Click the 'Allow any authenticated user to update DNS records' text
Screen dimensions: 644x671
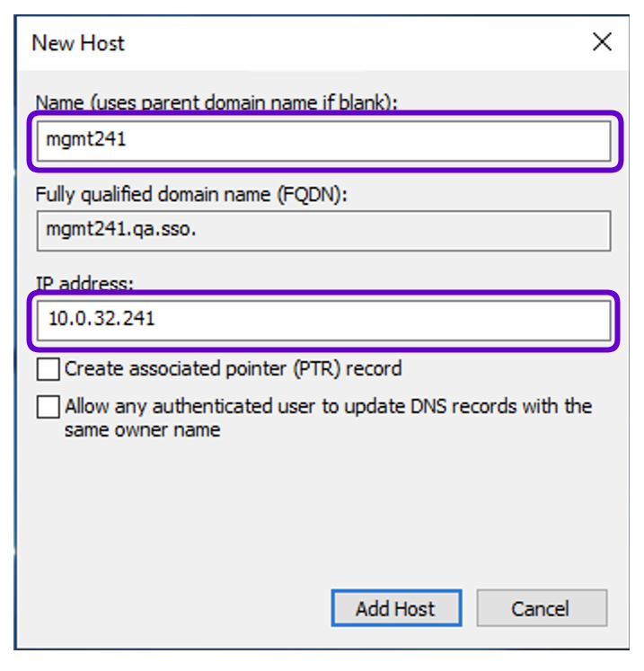point(328,406)
